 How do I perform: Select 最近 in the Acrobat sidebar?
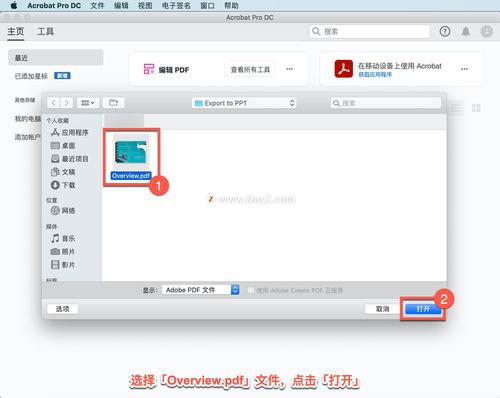56,58
